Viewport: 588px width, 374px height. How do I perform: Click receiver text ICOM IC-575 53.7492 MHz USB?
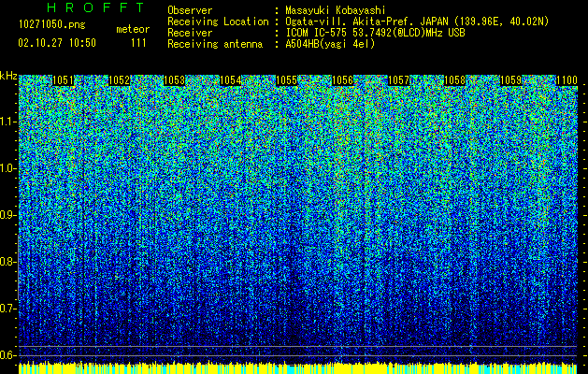tap(375, 33)
